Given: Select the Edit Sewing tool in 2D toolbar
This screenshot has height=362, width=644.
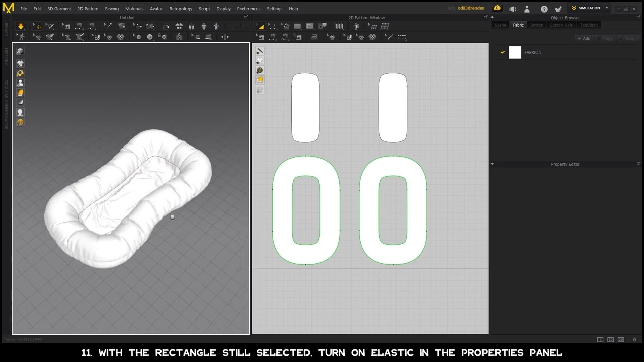Looking at the screenshot, I should point(261,37).
